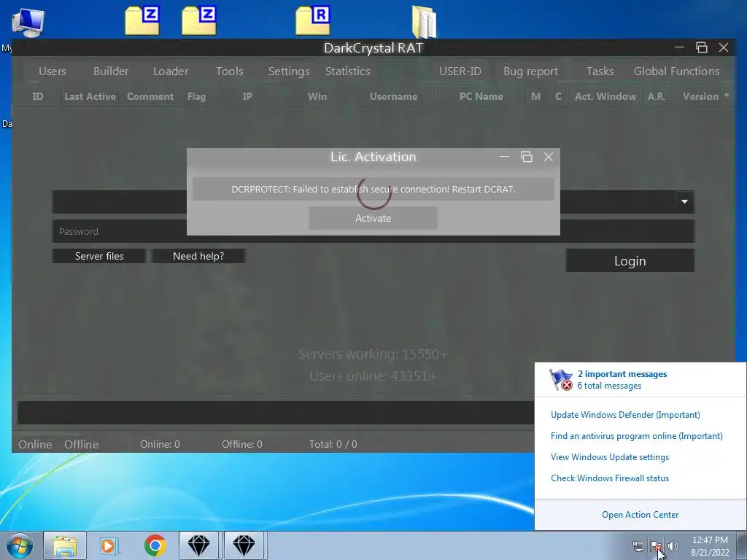Click the '2 important messages' header
Image resolution: width=747 pixels, height=560 pixels.
[622, 374]
